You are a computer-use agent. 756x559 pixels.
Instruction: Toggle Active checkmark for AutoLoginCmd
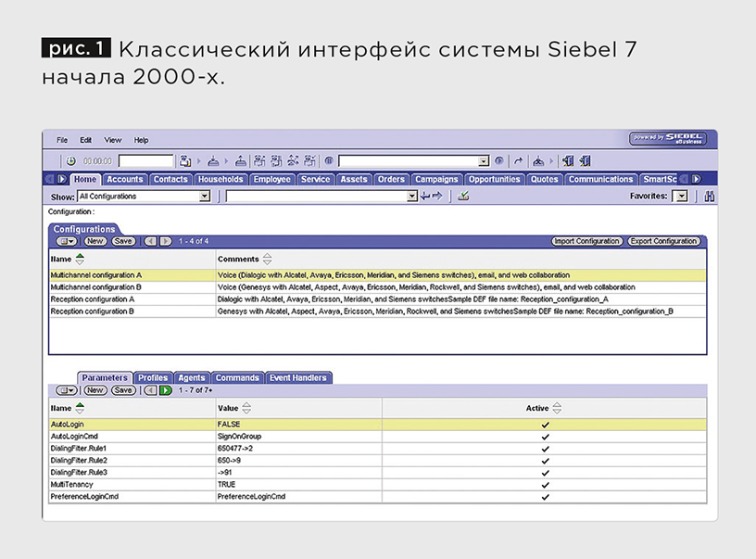(x=545, y=437)
